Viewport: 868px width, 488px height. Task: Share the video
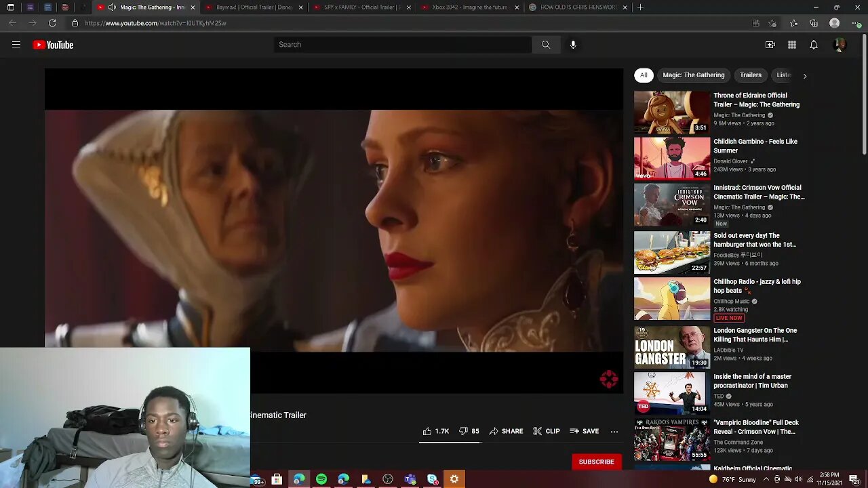tap(506, 431)
